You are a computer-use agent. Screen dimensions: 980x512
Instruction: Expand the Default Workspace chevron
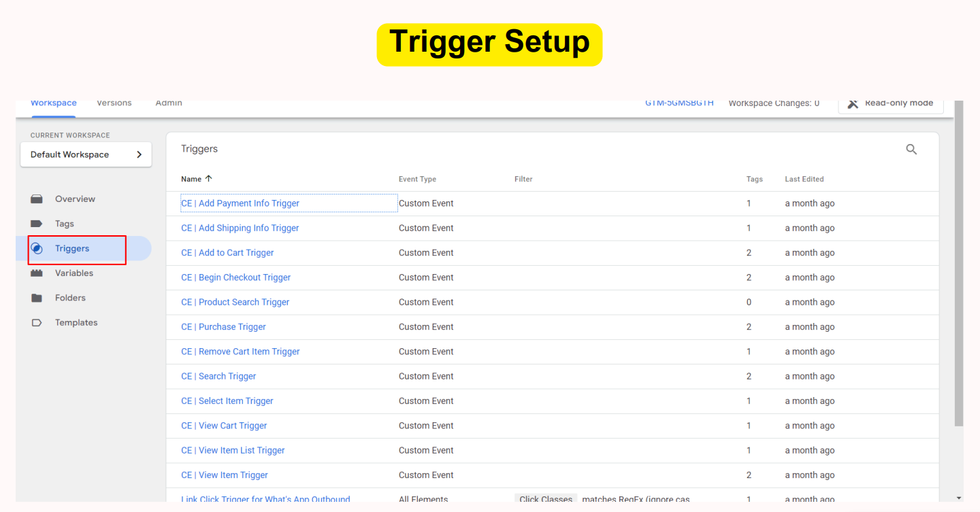[139, 154]
